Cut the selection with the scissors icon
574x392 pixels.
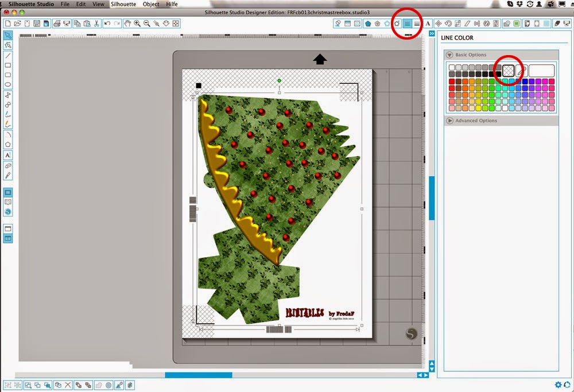coord(96,24)
